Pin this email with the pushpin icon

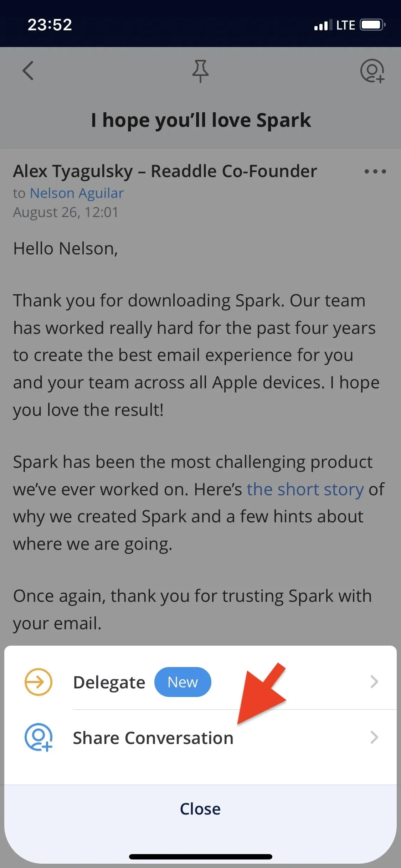[200, 71]
